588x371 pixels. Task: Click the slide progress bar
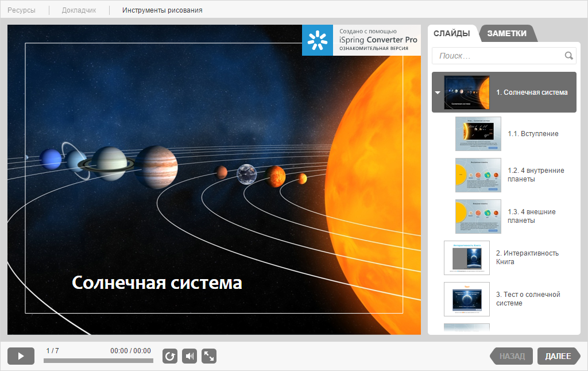[x=98, y=361]
